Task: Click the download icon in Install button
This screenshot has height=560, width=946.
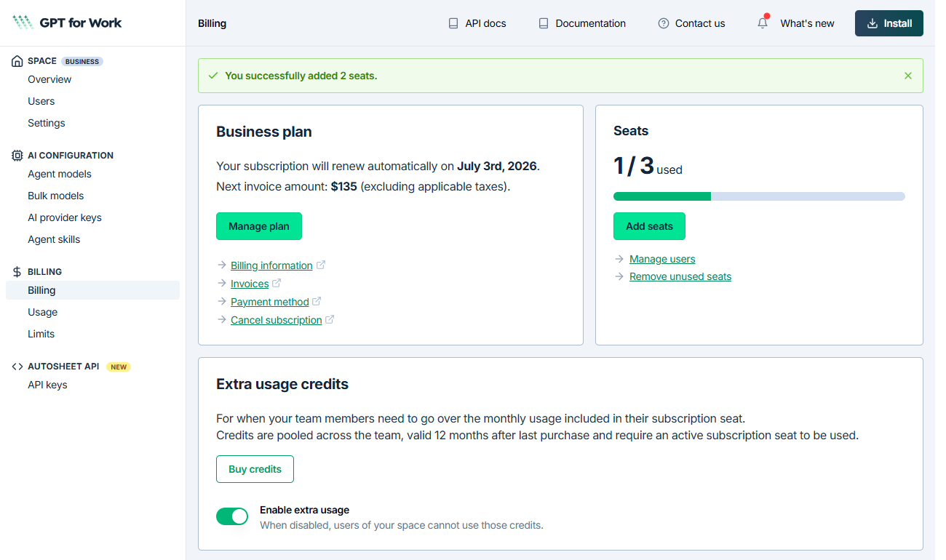Action: tap(873, 23)
